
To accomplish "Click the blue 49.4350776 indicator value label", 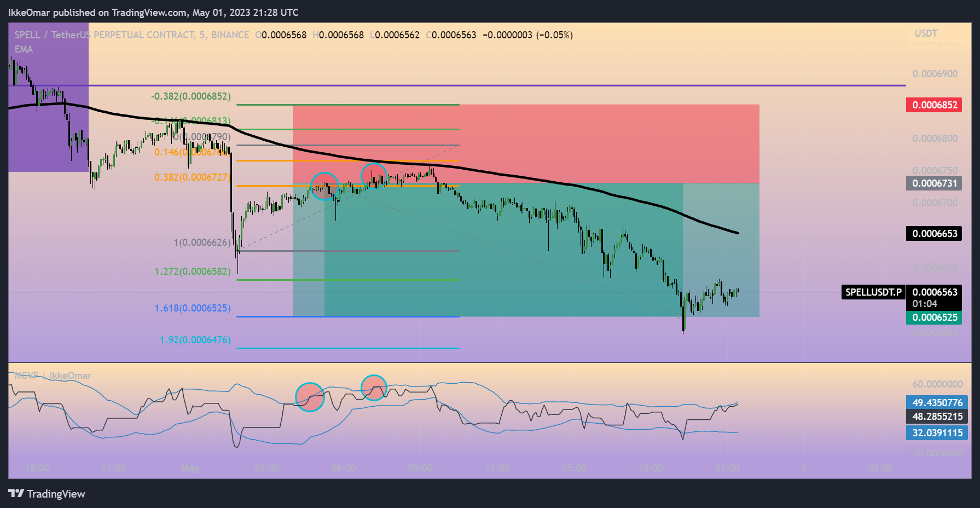I will pyautogui.click(x=937, y=402).
